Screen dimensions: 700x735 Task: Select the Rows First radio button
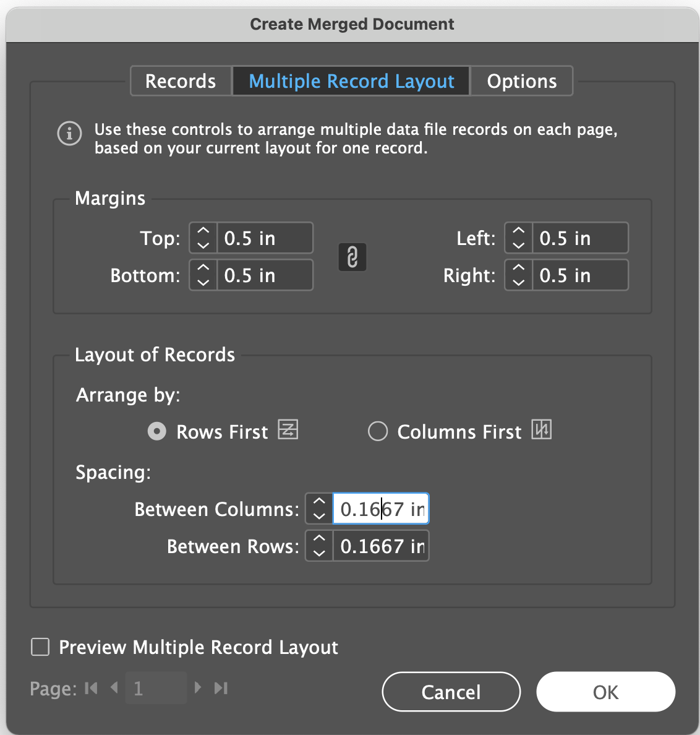coord(156,431)
